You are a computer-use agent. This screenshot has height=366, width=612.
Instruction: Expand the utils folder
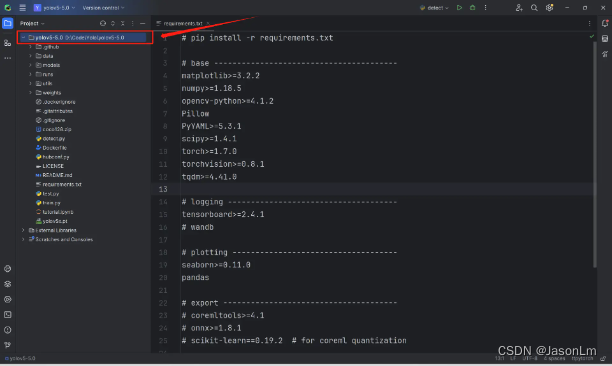tap(30, 84)
